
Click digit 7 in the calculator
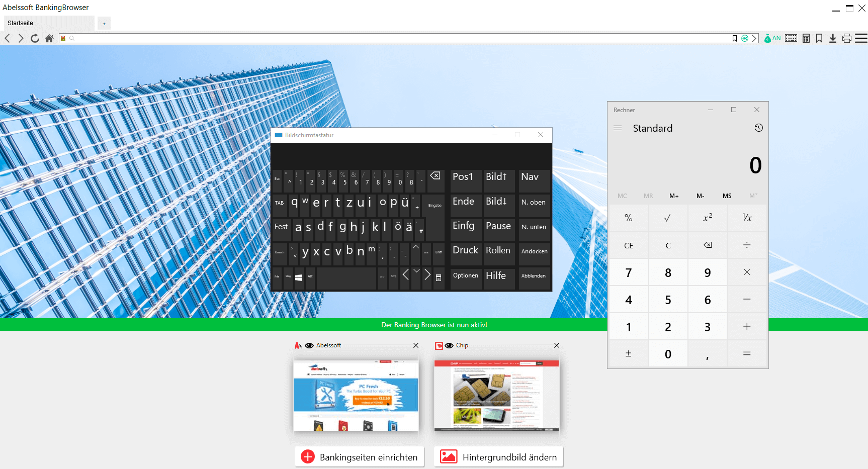[629, 272]
